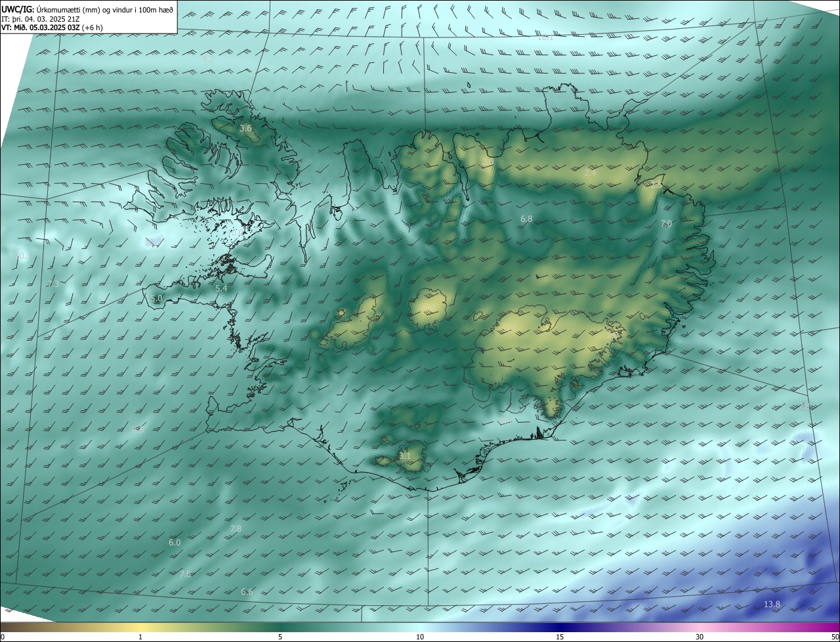Image resolution: width=840 pixels, height=642 pixels.
Task: Click the '50' tick on the color bar
Action: point(835,637)
